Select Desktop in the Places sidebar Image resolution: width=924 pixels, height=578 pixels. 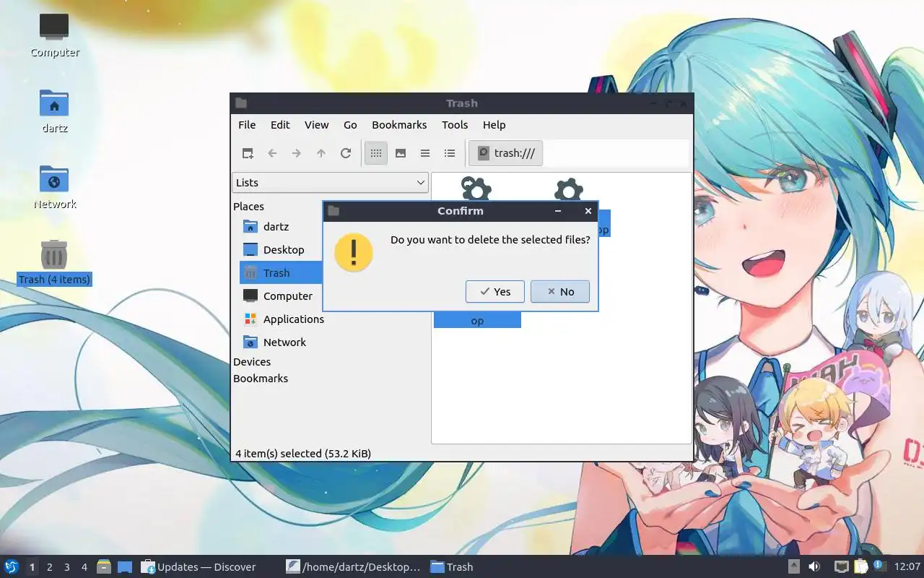[x=282, y=250]
